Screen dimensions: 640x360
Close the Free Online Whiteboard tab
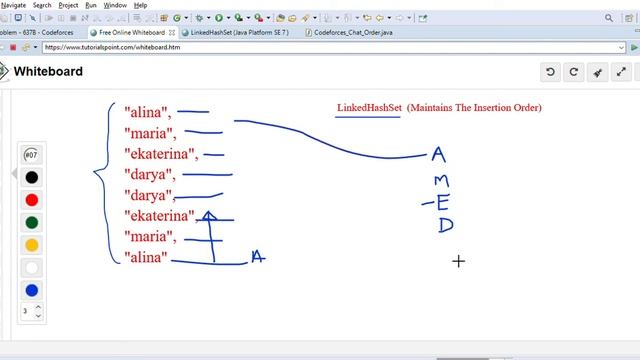coord(172,32)
